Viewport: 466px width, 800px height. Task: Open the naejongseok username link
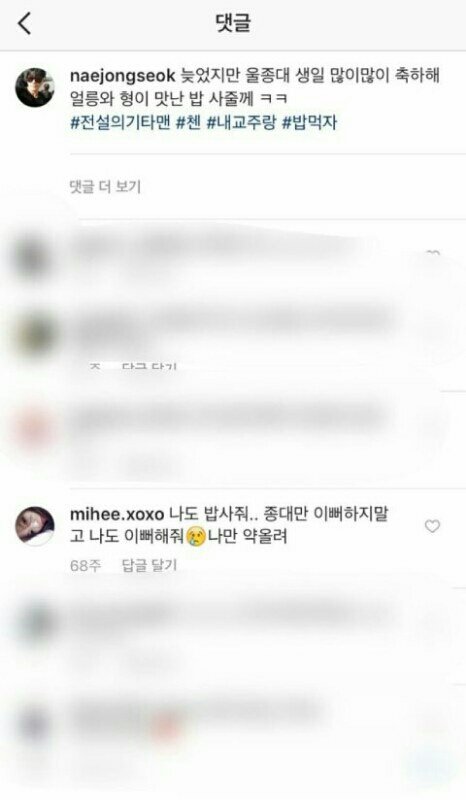122,76
